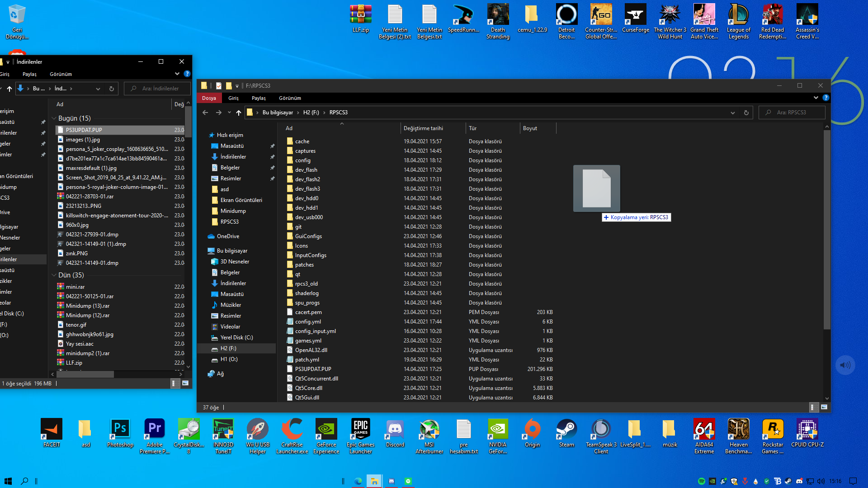Expand the ribbon in RPSCS3 window
This screenshot has height=488, width=868.
click(x=816, y=98)
